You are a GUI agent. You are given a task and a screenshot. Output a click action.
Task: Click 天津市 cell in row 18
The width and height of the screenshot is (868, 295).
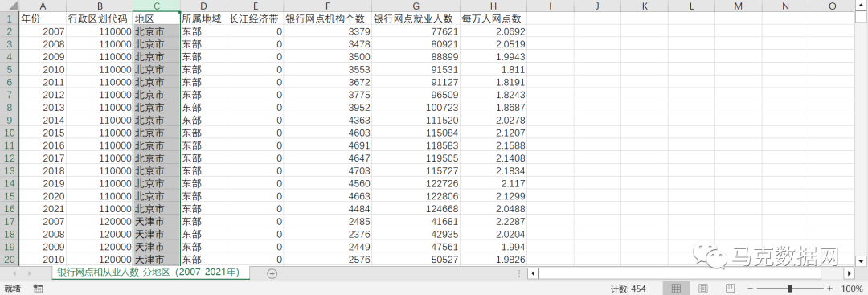pos(157,234)
